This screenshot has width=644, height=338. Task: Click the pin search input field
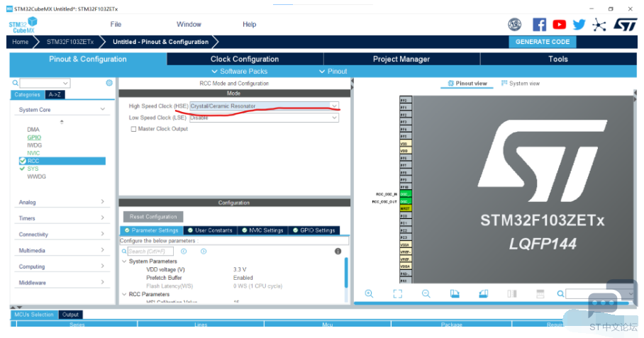tap(599, 293)
